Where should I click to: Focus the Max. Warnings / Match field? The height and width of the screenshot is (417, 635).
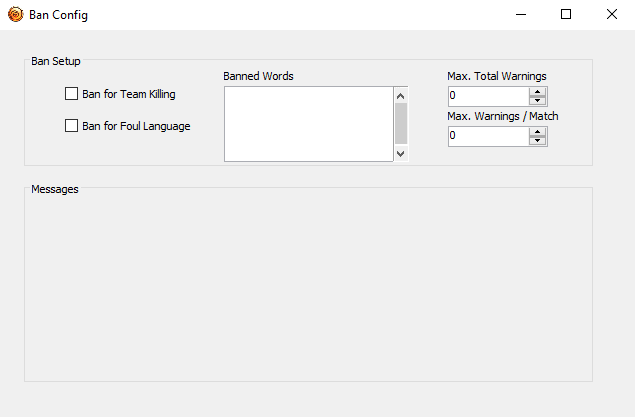coord(487,136)
